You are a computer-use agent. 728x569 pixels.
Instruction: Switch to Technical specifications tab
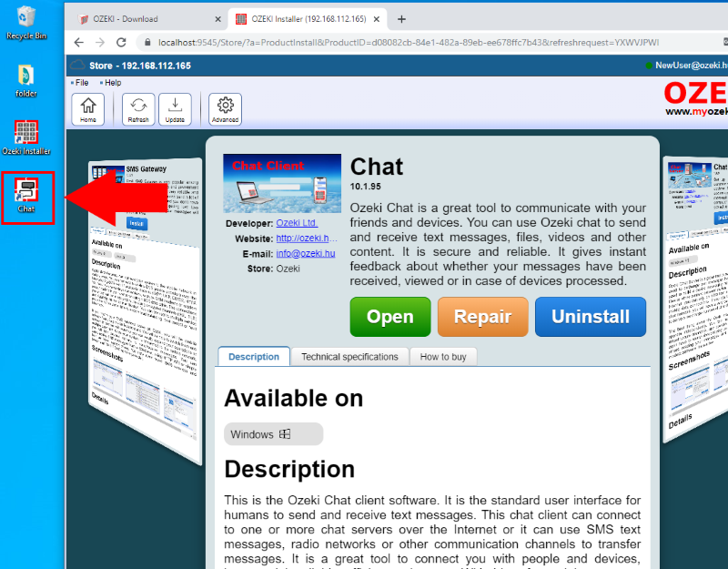click(349, 357)
